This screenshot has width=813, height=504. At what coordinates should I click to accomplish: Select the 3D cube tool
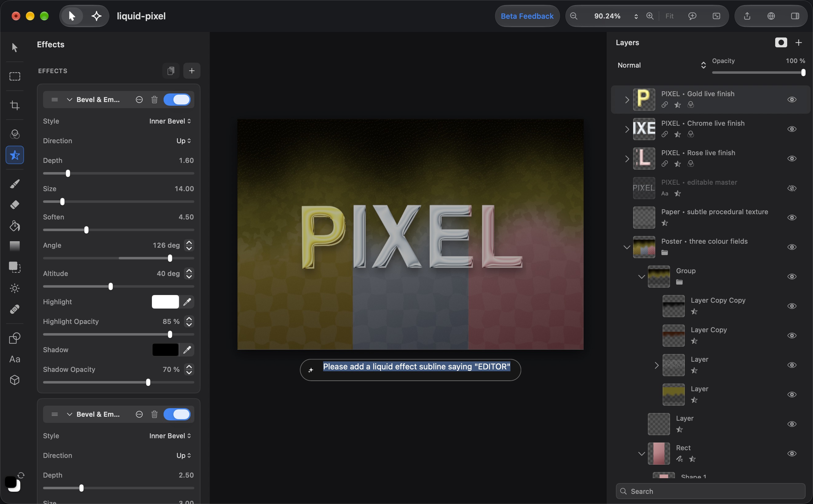[15, 380]
